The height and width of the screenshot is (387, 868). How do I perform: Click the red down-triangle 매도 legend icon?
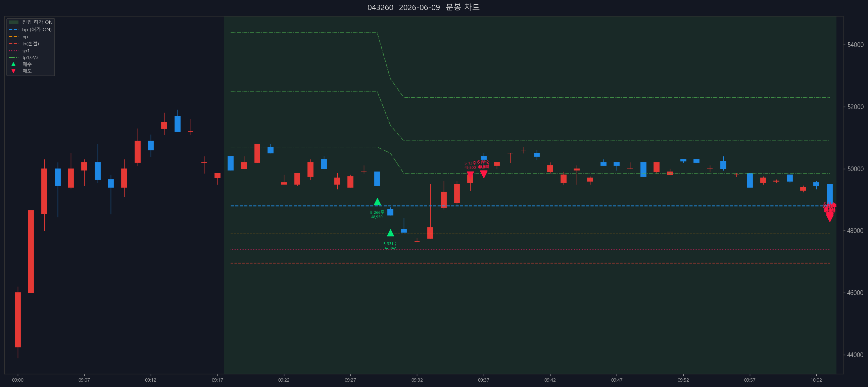tap(13, 71)
